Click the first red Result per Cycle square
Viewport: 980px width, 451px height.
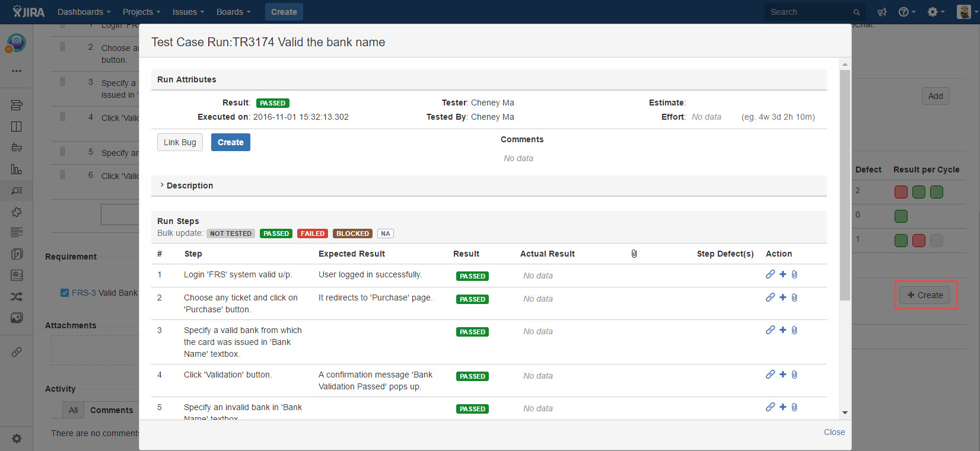(901, 192)
